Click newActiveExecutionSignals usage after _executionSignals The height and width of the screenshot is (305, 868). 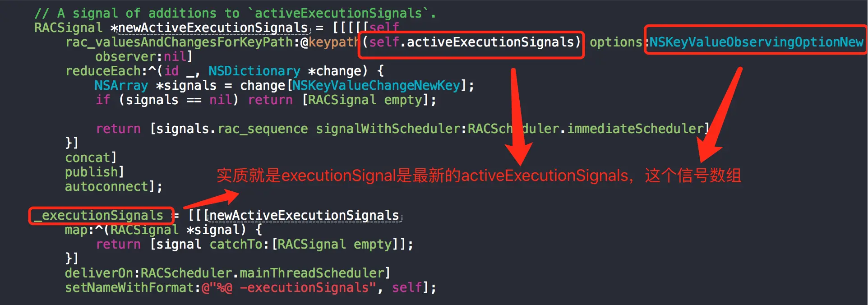pyautogui.click(x=304, y=216)
